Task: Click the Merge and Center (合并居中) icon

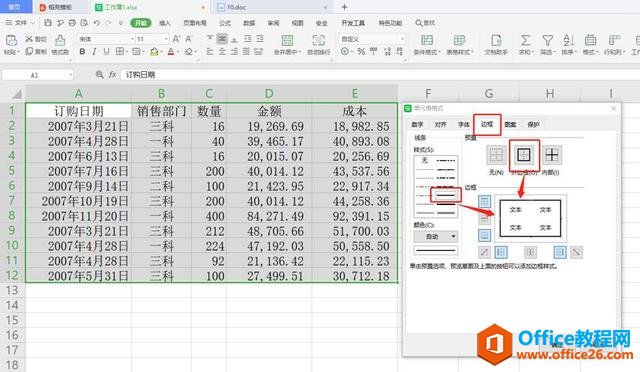Action: point(287,40)
